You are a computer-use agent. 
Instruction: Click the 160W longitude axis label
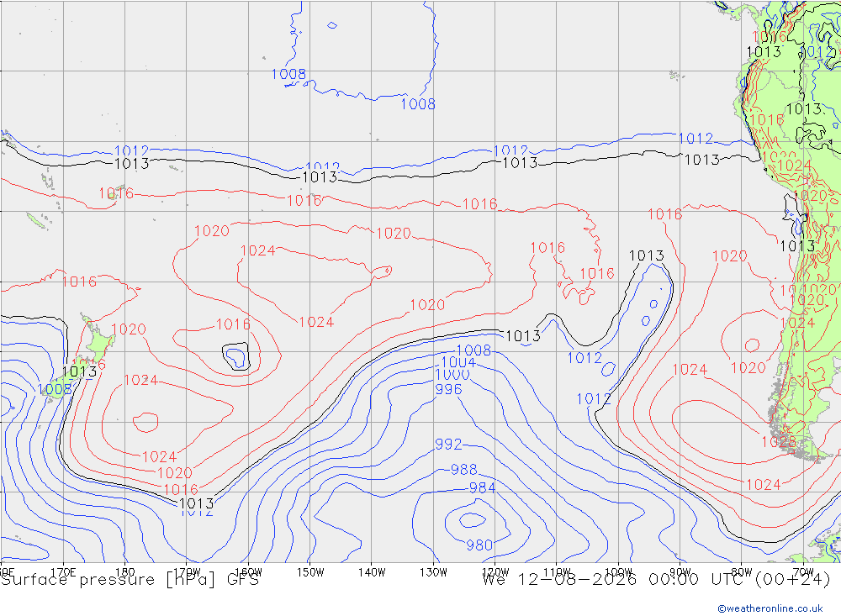tap(249, 572)
